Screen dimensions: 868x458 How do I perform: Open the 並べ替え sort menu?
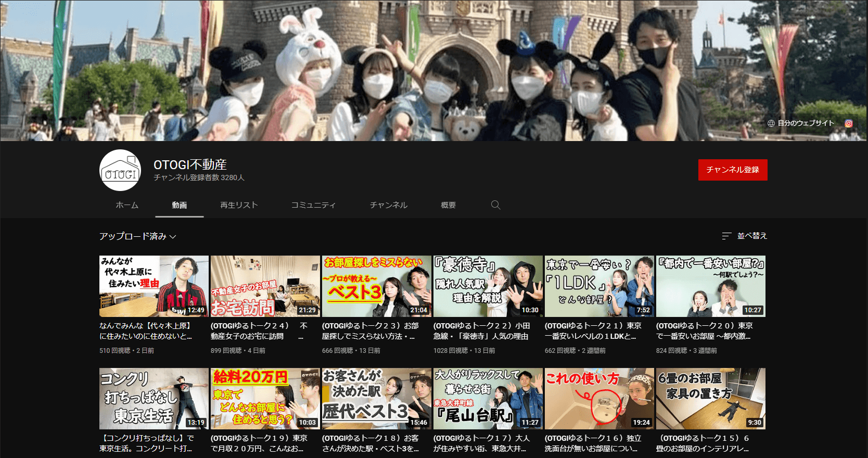pos(745,236)
